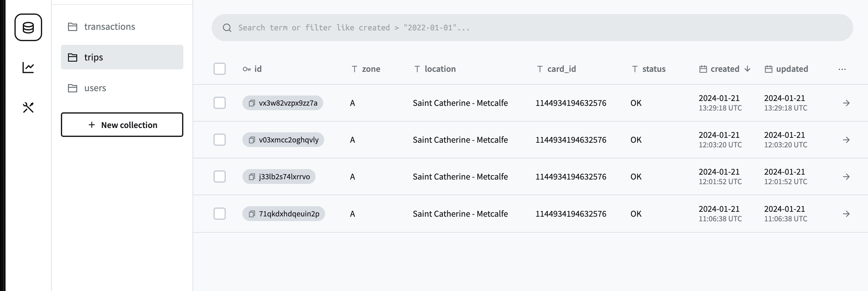The image size is (868, 291).
Task: Copy record id 71qkdxhdqeuin2p
Action: [252, 214]
